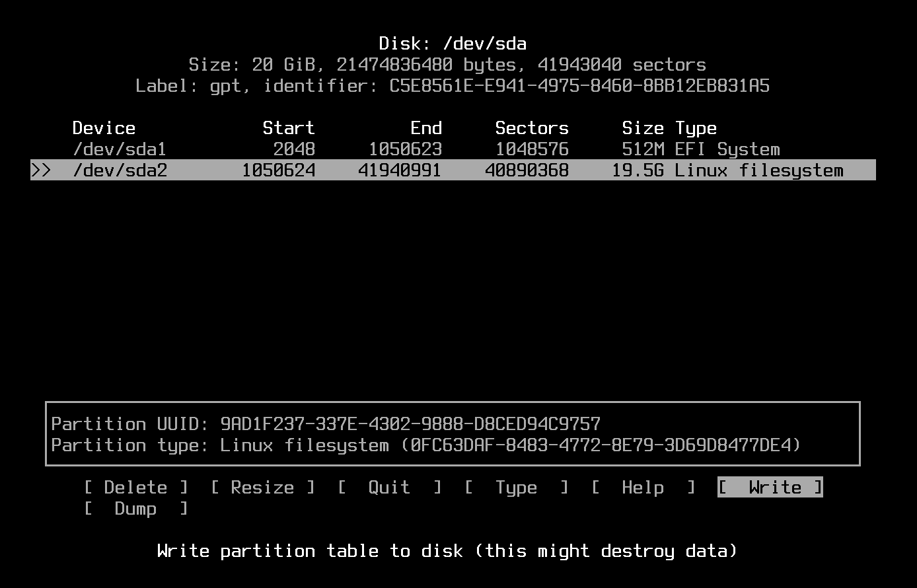Viewport: 917px width, 588px height.
Task: Click the Type column header
Action: tap(695, 128)
